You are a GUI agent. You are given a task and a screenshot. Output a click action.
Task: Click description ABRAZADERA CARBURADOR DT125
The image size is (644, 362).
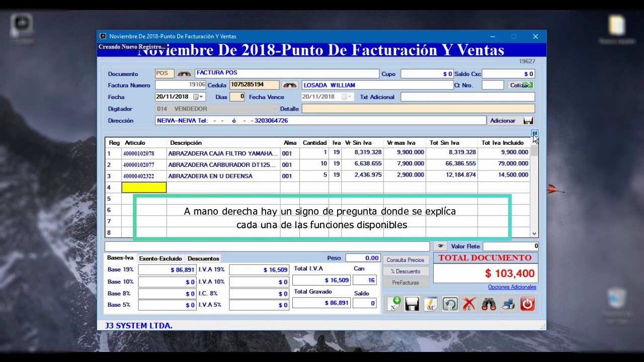(222, 165)
